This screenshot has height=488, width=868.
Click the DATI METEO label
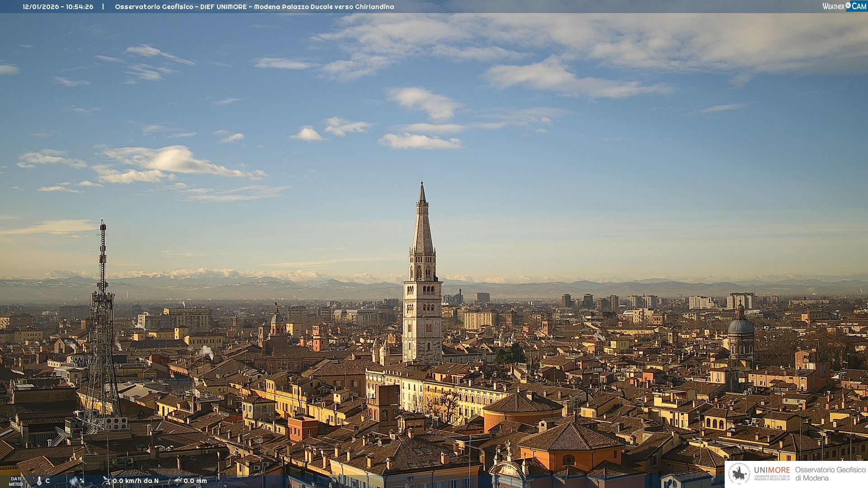(15, 482)
